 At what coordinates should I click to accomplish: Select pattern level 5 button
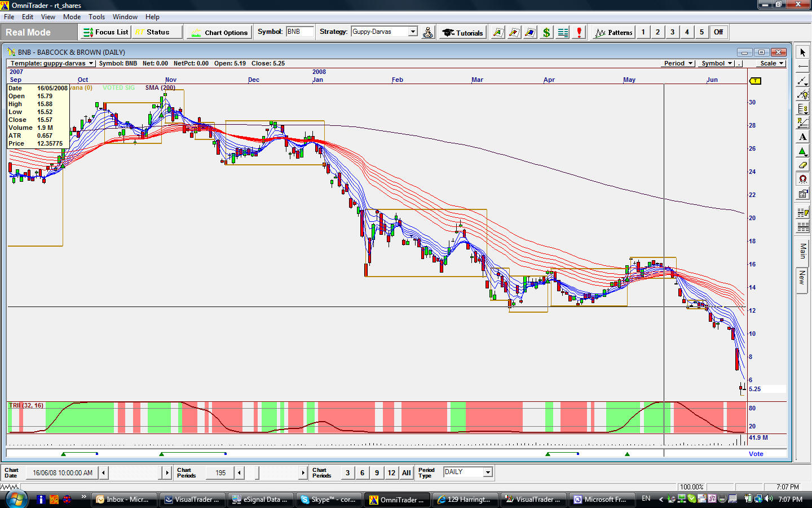pos(701,32)
